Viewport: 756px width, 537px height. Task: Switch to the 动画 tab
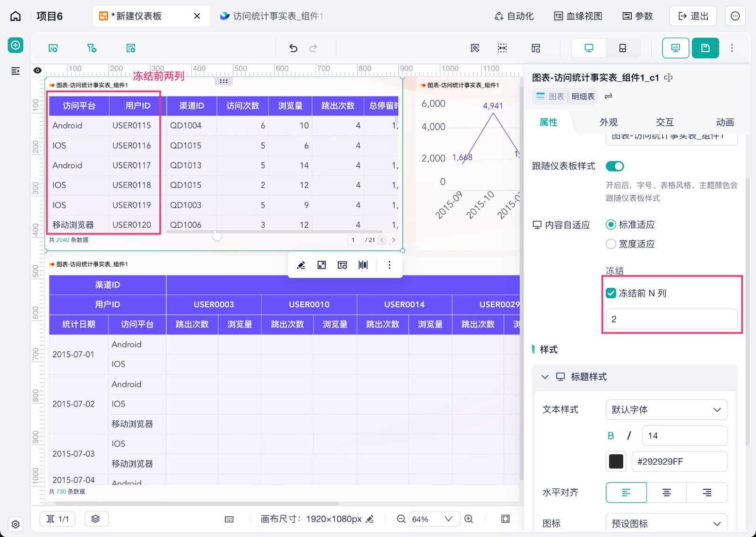[x=725, y=122]
